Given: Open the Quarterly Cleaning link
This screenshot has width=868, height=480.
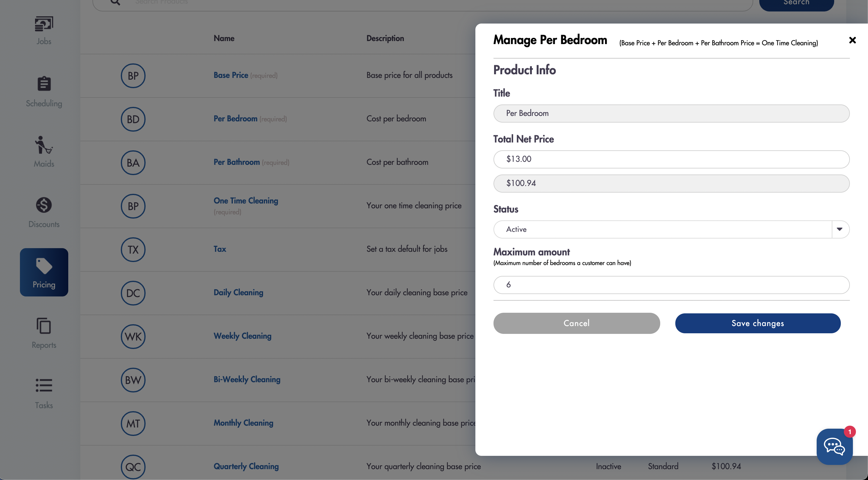Looking at the screenshot, I should (x=246, y=466).
